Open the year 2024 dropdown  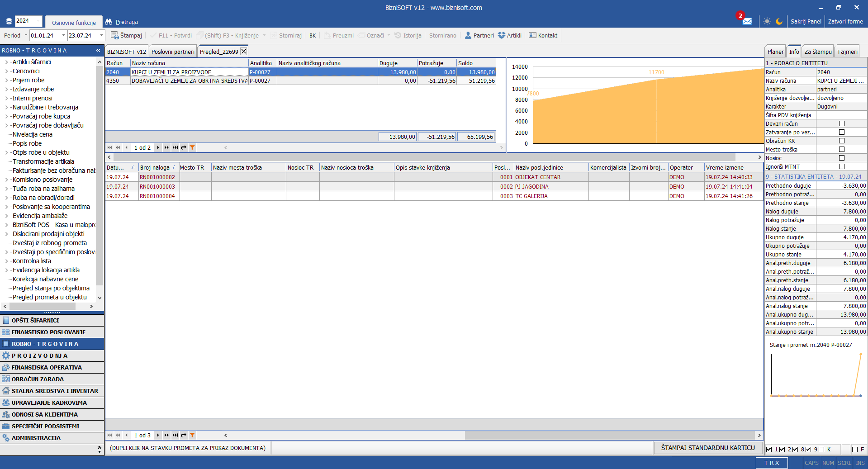click(x=28, y=21)
